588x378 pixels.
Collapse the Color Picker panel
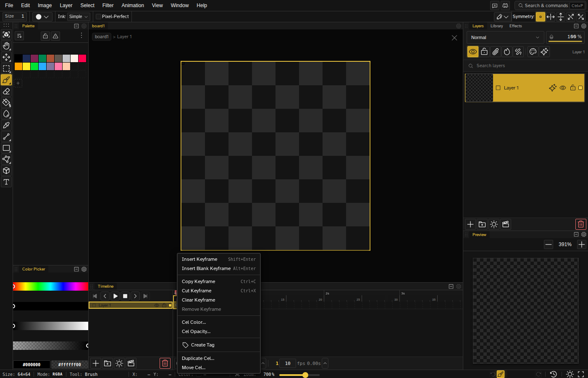click(76, 269)
